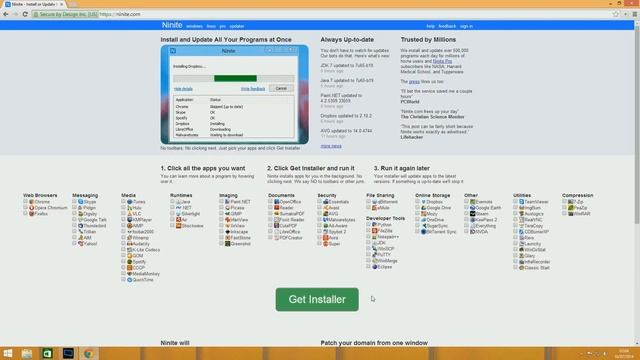Click the CutePDF icon in Documents

click(x=276, y=226)
